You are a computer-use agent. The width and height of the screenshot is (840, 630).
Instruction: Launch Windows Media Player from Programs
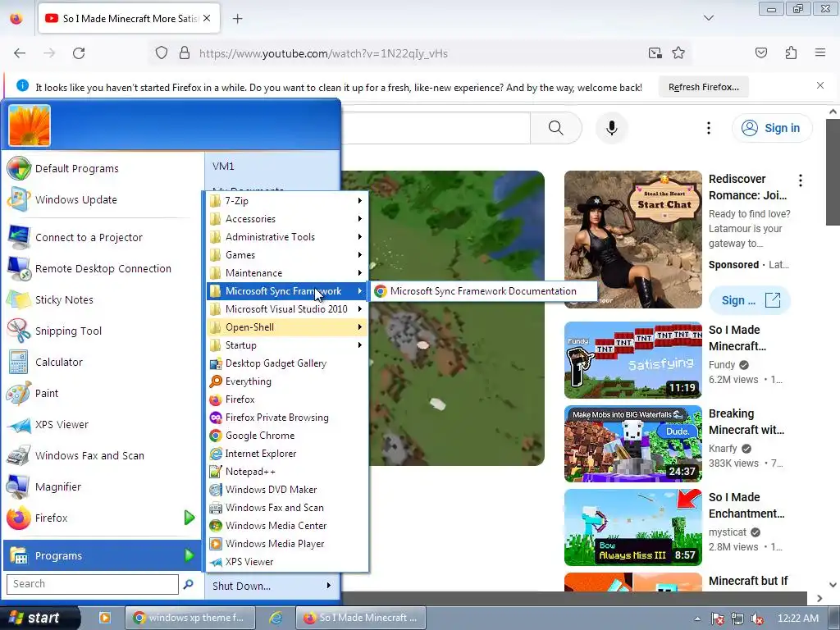pos(287,544)
